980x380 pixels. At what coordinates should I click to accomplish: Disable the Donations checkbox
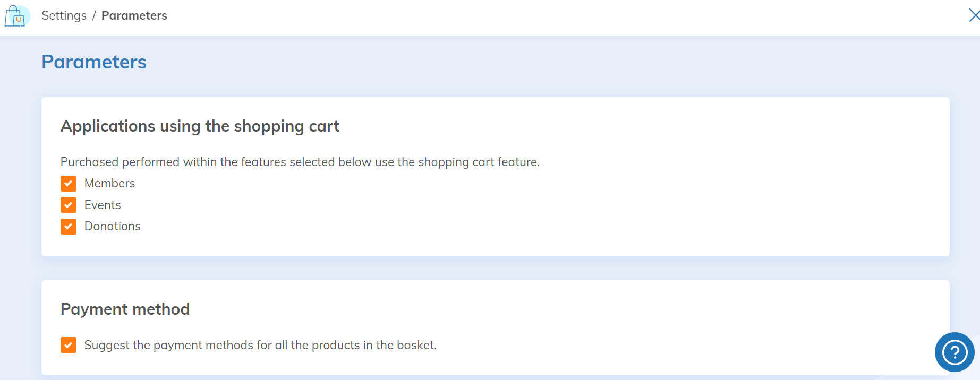(x=69, y=227)
